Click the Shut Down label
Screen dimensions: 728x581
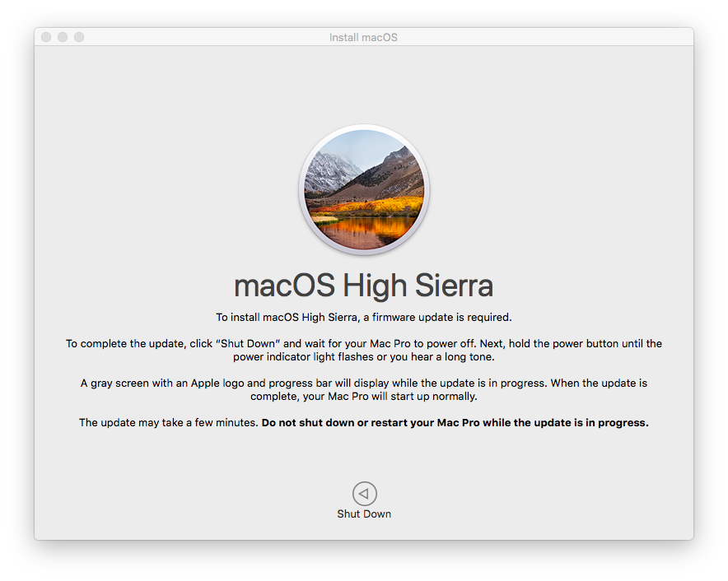point(364,514)
